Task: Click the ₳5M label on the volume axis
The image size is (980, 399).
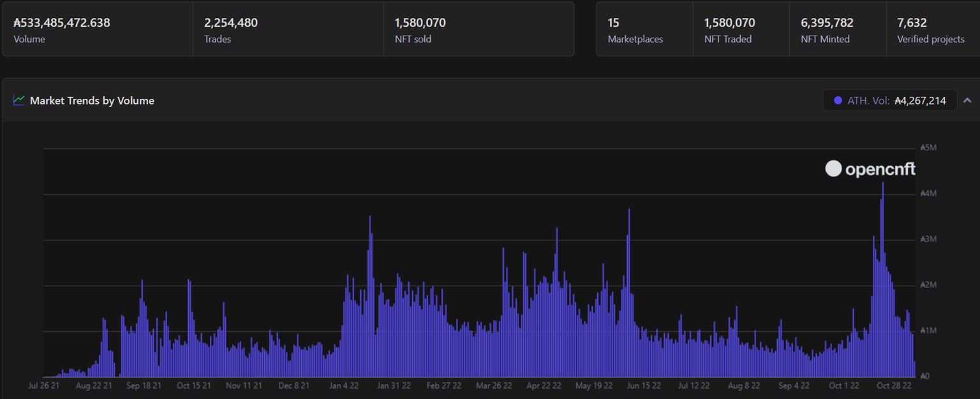Action: click(x=928, y=147)
